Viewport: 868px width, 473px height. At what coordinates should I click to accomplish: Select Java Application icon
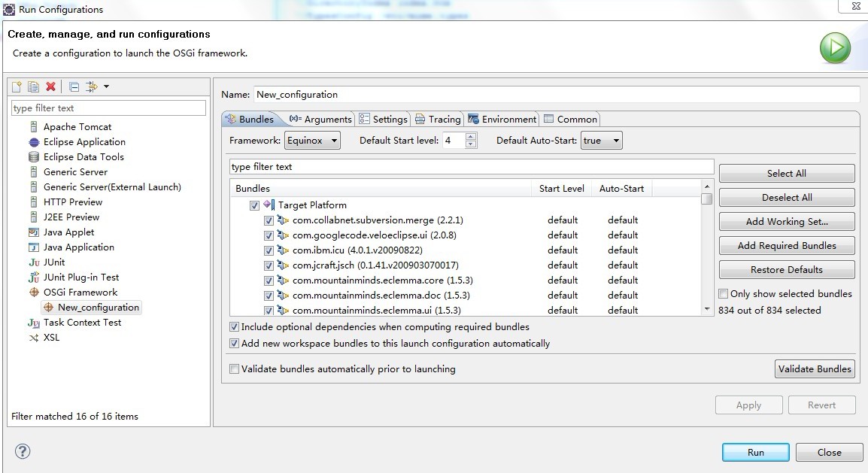tap(34, 247)
